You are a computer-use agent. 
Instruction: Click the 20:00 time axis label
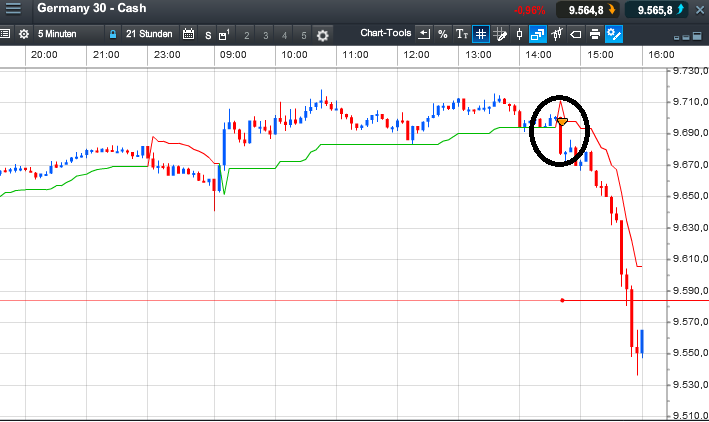(x=44, y=55)
